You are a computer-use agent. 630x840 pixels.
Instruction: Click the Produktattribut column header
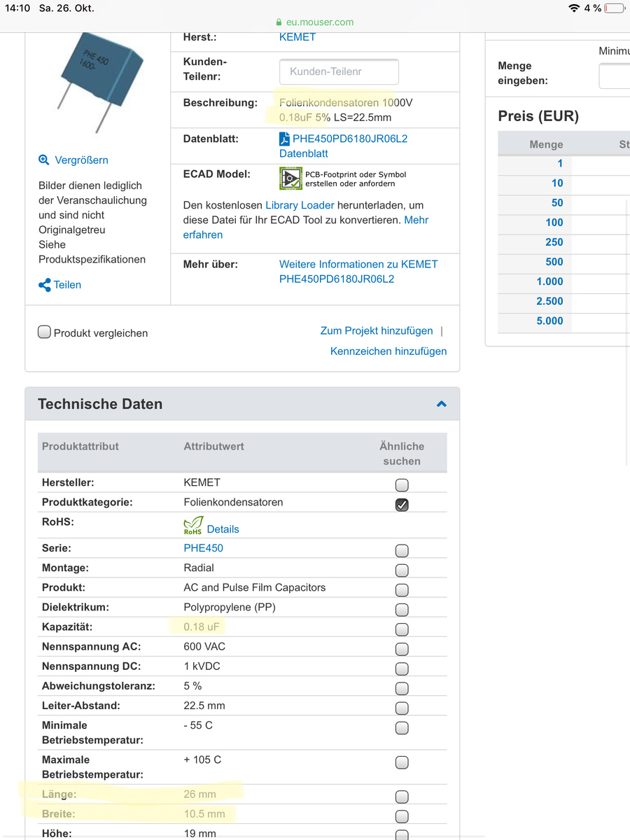[x=80, y=446]
